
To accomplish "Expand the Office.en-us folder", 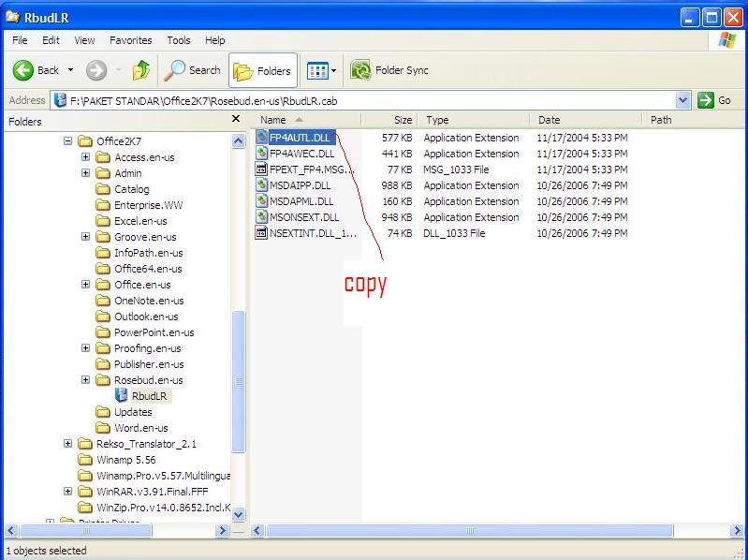I will [85, 285].
